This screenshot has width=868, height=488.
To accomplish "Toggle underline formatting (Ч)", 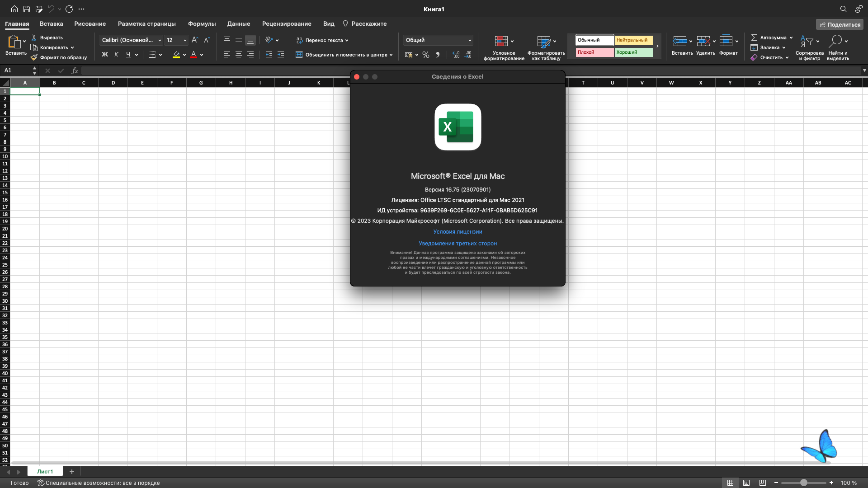I will click(128, 55).
